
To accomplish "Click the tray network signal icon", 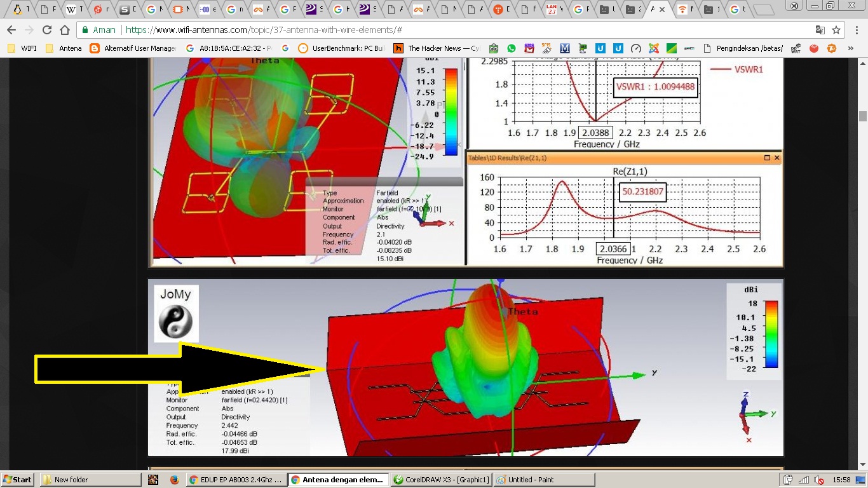I will coord(804,480).
